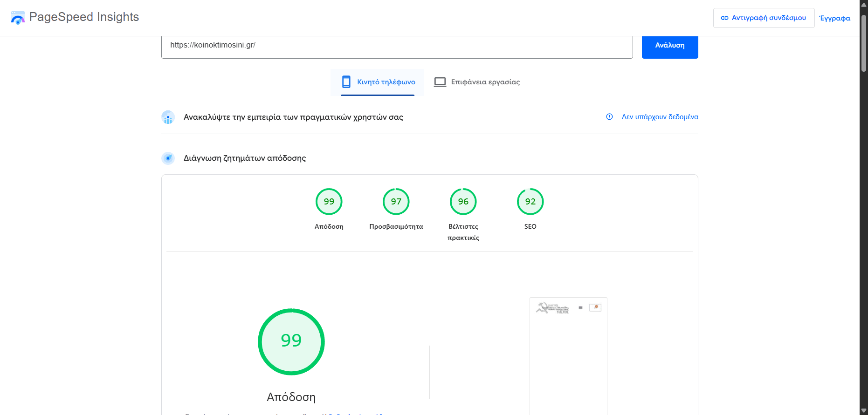Click the desktop laptop icon
868x415 pixels.
[440, 82]
